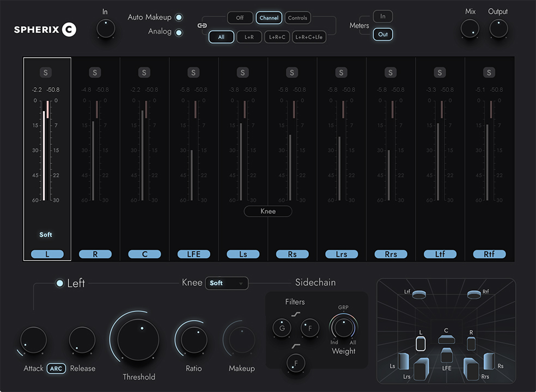The width and height of the screenshot is (536, 392).
Task: Solo the R channel
Action: (95, 72)
